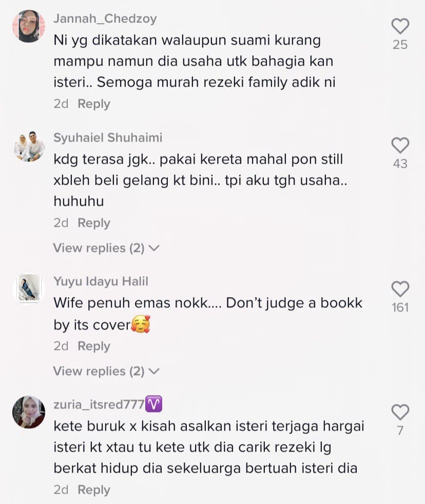425x504 pixels.
Task: Like Jannah_Chedzoy's comment with heart icon
Action: [x=400, y=26]
